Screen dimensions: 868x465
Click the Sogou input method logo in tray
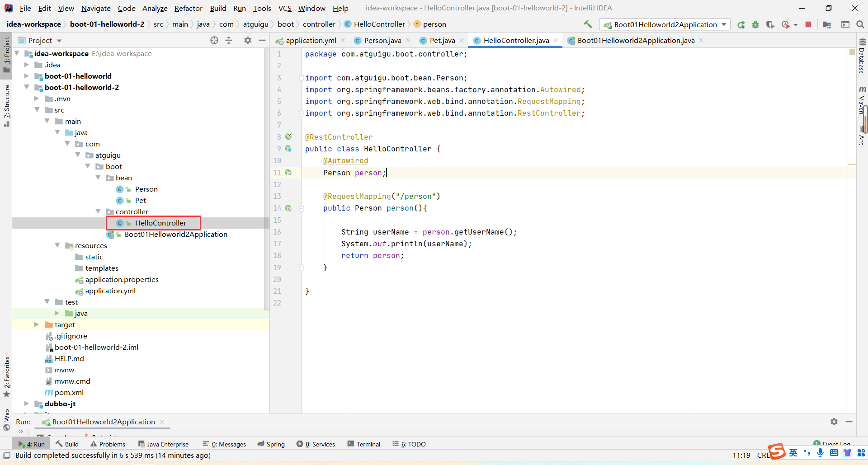(777, 451)
